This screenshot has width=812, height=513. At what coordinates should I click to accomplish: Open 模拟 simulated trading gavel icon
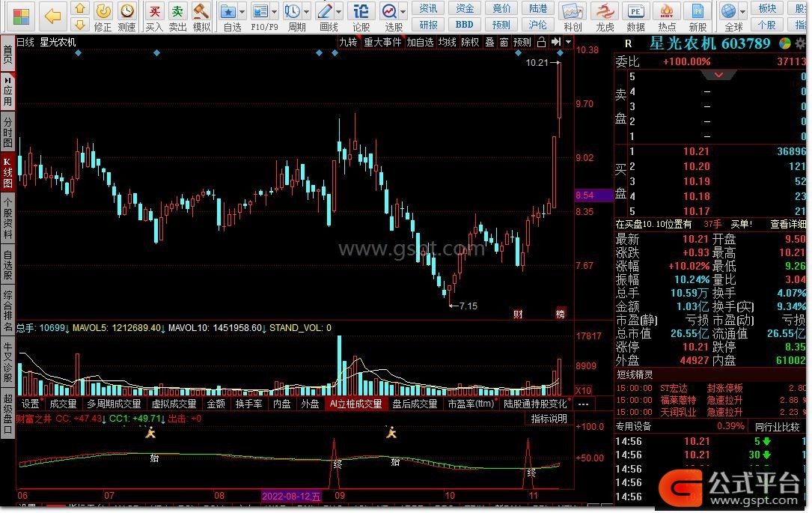click(x=201, y=16)
